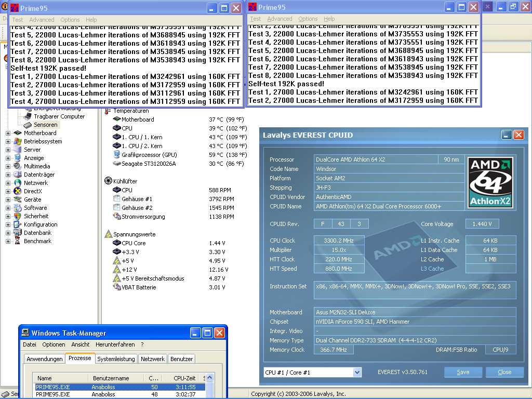Click the Datenbank icon in tree
Viewport: 532px width, 399px height.
point(18,233)
